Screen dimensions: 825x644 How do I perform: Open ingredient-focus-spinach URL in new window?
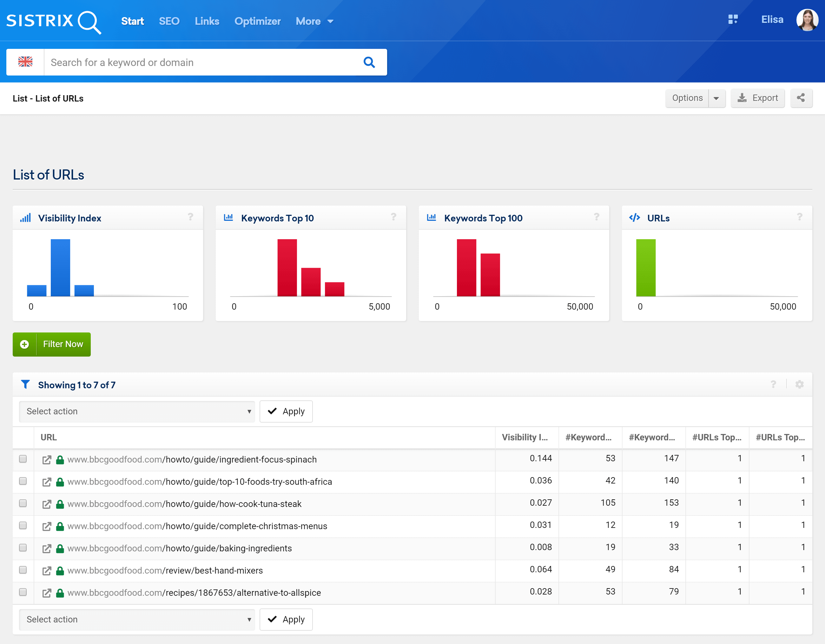tap(46, 460)
